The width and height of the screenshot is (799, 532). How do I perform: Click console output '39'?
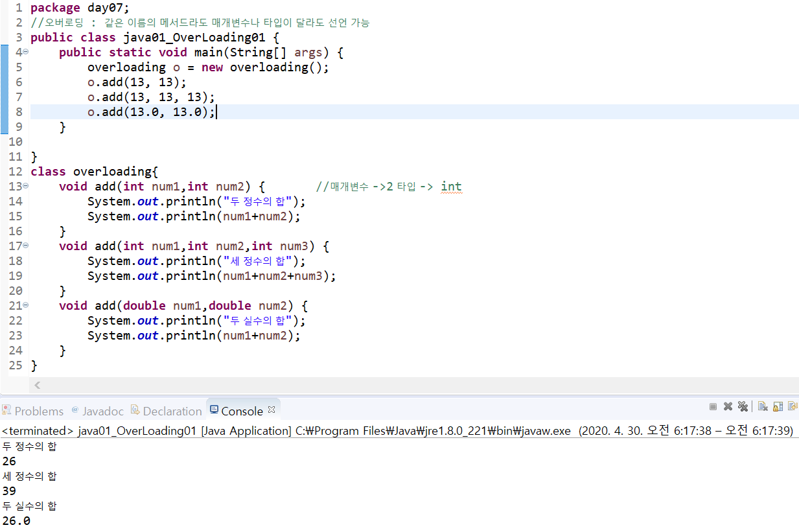click(x=9, y=491)
